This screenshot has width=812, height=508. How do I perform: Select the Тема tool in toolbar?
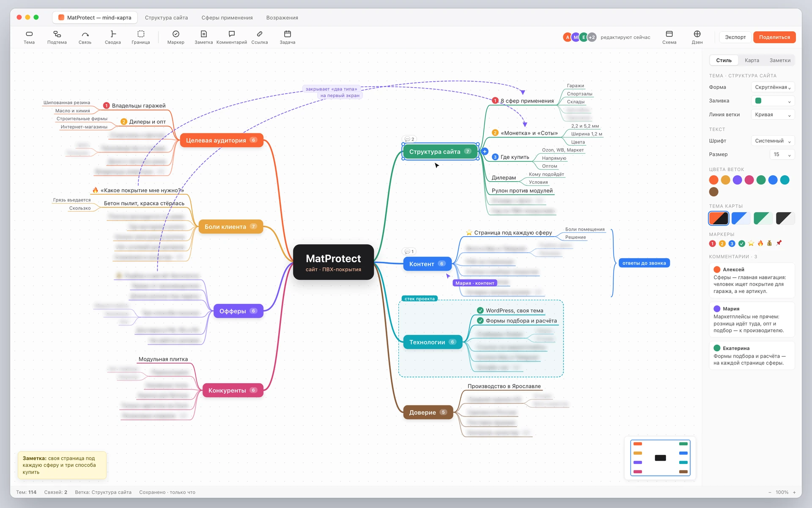[29, 37]
